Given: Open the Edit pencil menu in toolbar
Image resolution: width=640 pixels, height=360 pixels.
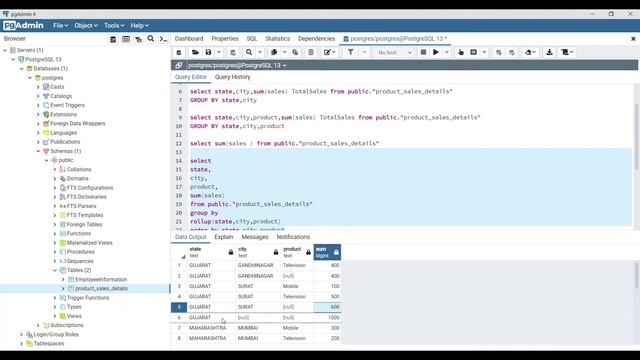Looking at the screenshot, I should coord(329,52).
